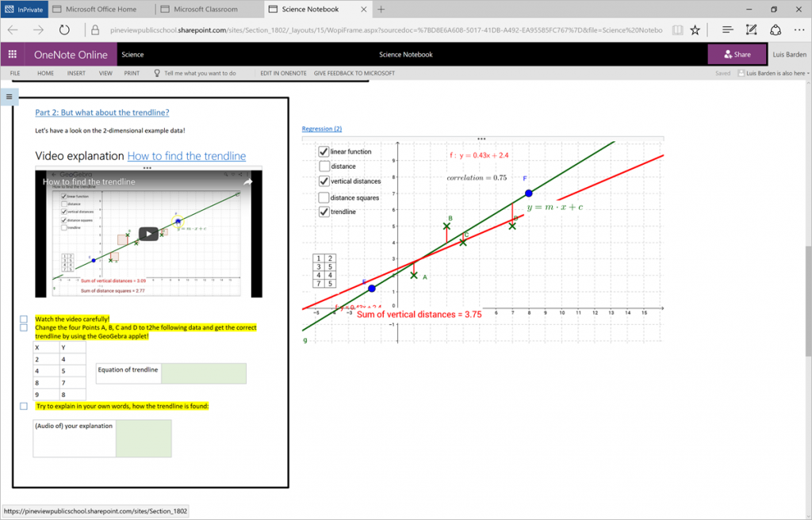Click data point A cross marker
The image size is (812, 520).
coord(414,275)
